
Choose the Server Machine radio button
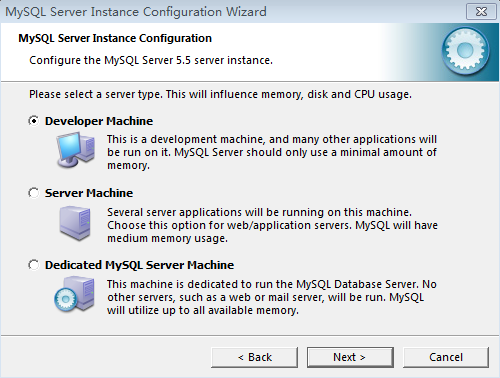[x=34, y=193]
